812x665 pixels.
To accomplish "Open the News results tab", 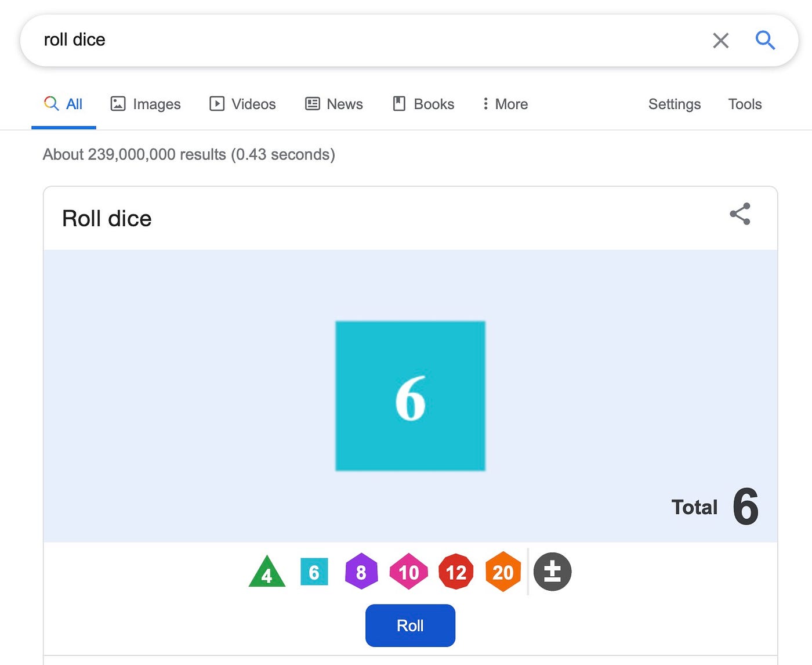I will coord(333,104).
